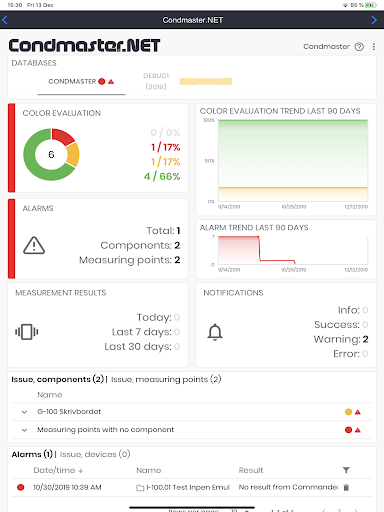Image resolution: width=384 pixels, height=512 pixels.
Task: Switch to Alarms (1) tab
Action: pos(32,454)
